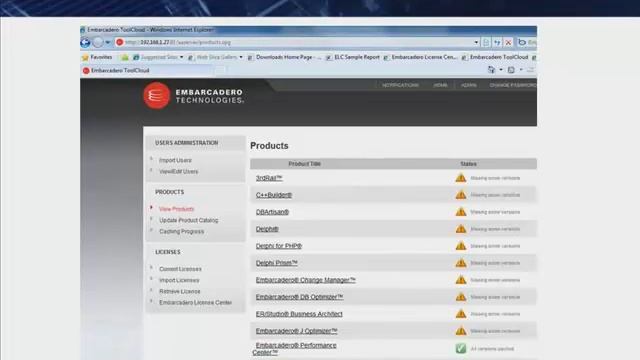Click warning icon in C++Builder row
Screen dimensions: 640x360
coord(461,195)
